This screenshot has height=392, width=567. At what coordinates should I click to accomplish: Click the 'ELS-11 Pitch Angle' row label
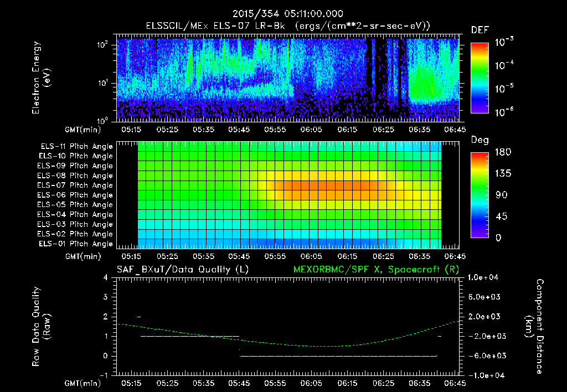tap(76, 147)
